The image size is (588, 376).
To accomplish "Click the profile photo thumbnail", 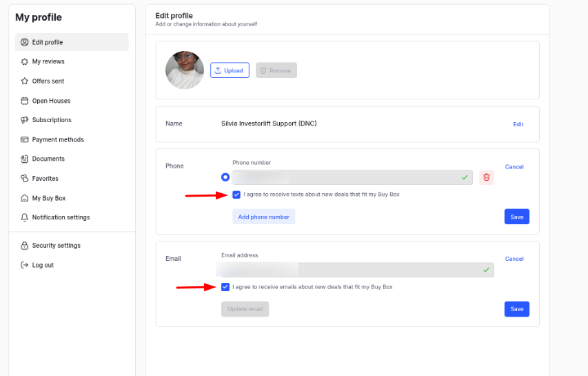I will (185, 70).
